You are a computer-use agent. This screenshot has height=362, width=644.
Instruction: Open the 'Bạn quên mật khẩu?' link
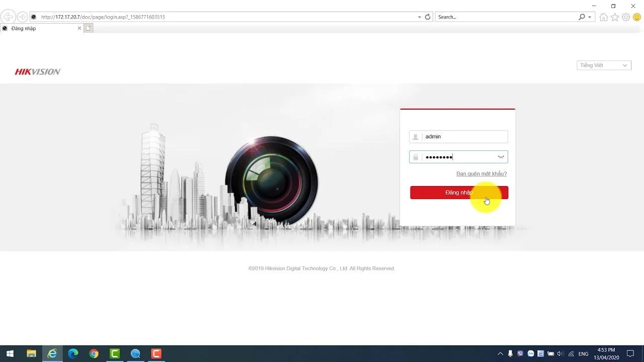click(481, 174)
